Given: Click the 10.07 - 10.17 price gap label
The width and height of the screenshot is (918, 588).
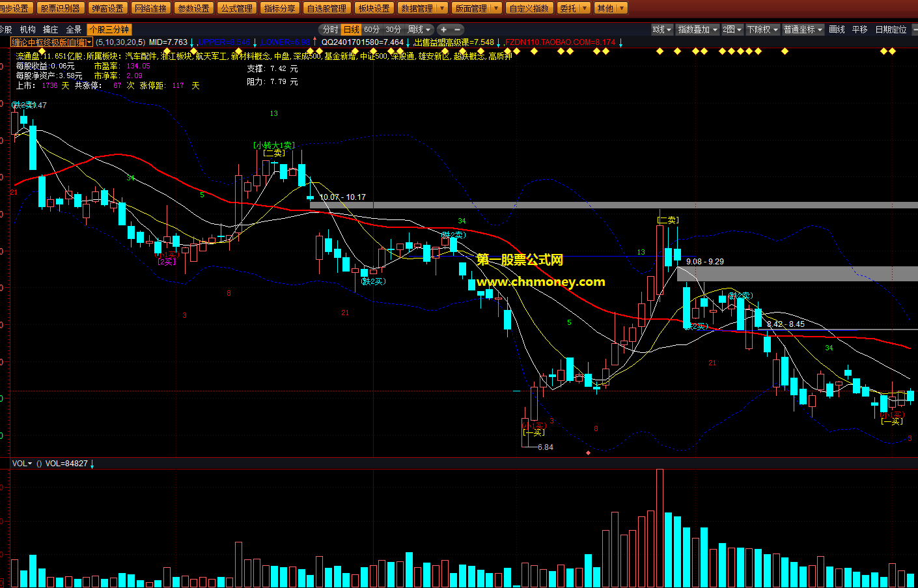Looking at the screenshot, I should click(x=342, y=197).
